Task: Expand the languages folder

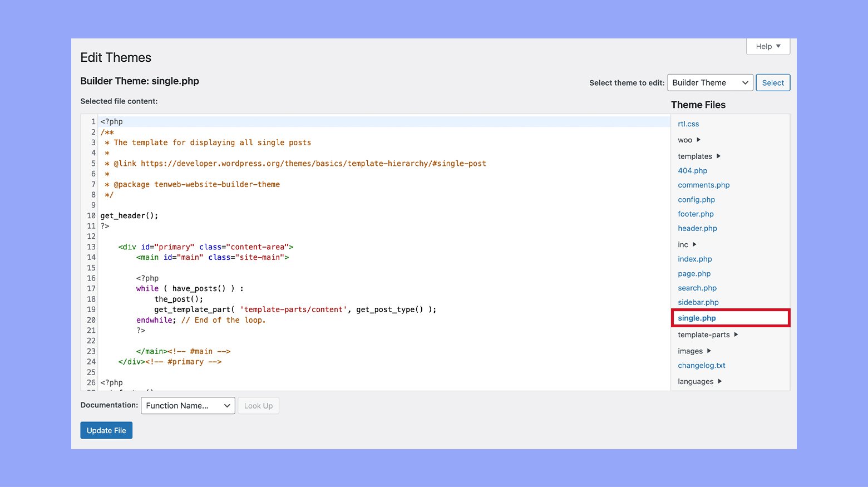Action: click(x=699, y=382)
